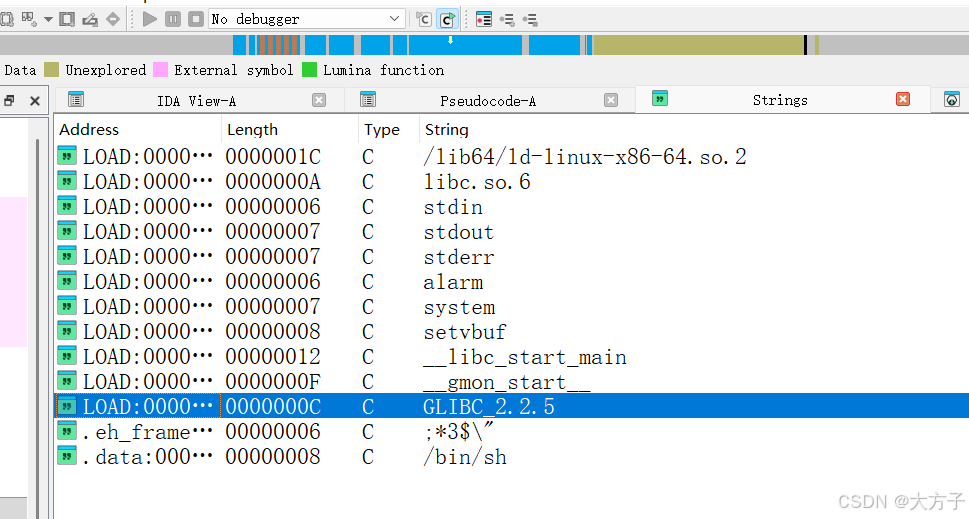The image size is (969, 519).
Task: Click the Pseudocode-A tab icon
Action: tap(368, 99)
